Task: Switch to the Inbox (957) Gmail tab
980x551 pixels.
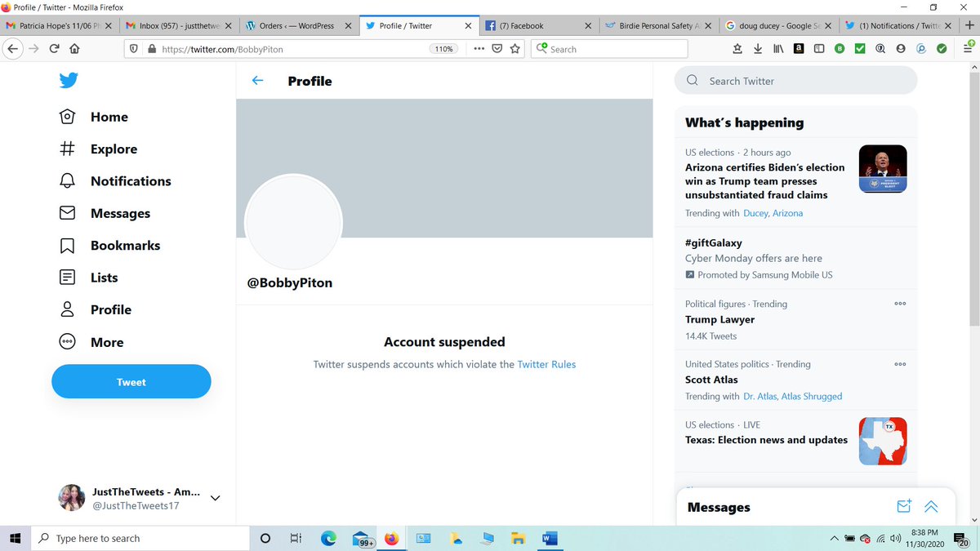Action: [x=177, y=25]
